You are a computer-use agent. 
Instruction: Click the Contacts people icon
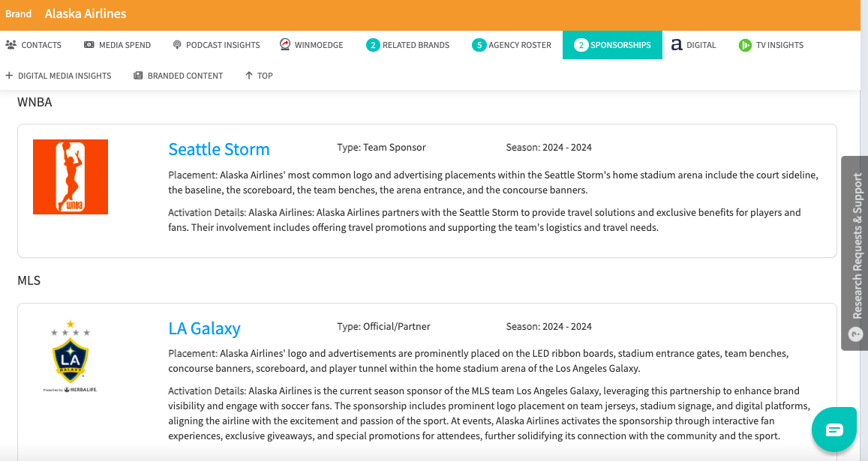[11, 45]
